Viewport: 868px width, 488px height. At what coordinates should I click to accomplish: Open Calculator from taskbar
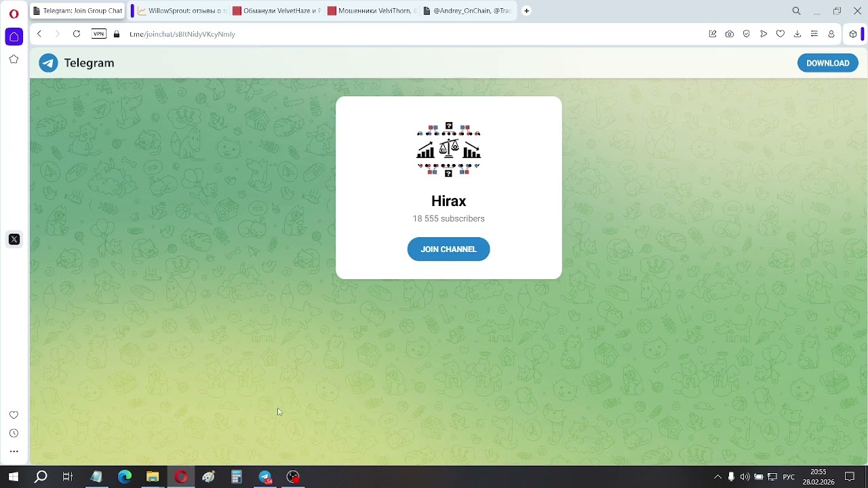click(x=237, y=477)
